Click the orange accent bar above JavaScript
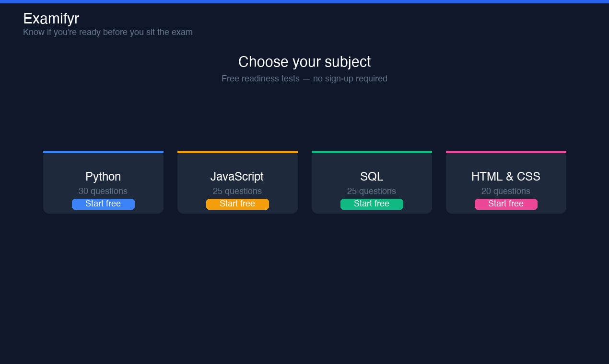The width and height of the screenshot is (609, 364). [237, 152]
